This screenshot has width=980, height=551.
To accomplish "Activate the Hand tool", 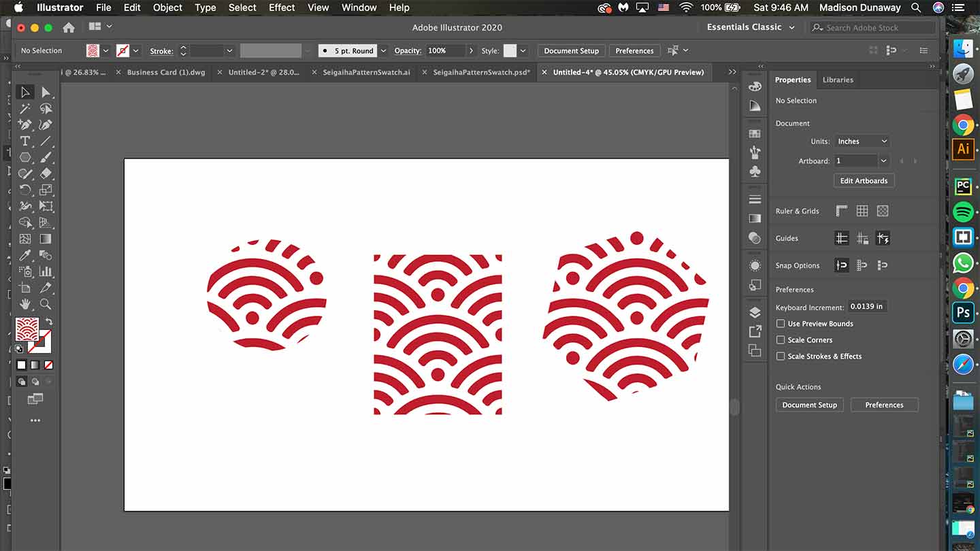I will pos(25,304).
